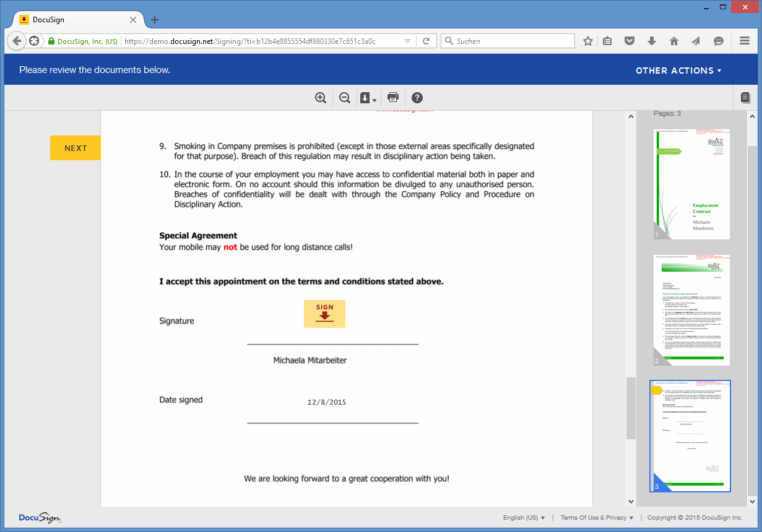Expand Terms Of Use & Privacy menu
Viewport: 762px width, 532px height.
pos(597,518)
